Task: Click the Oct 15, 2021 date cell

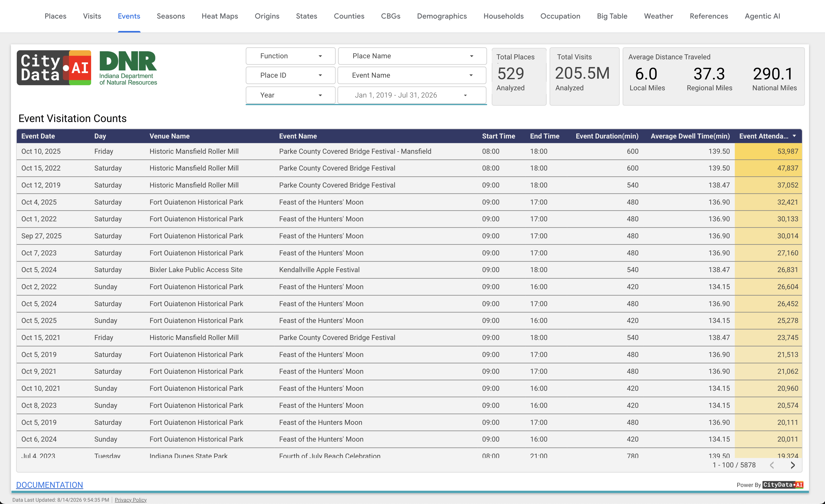Action: [x=41, y=337]
